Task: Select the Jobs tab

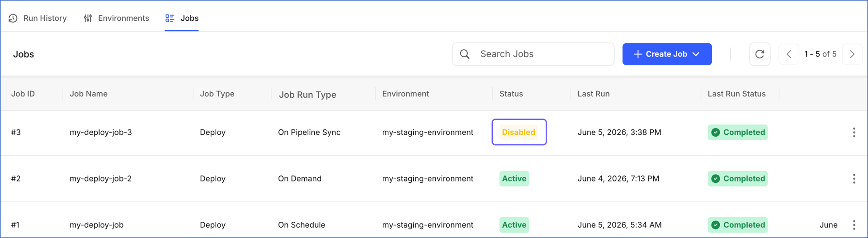Action: [x=182, y=18]
